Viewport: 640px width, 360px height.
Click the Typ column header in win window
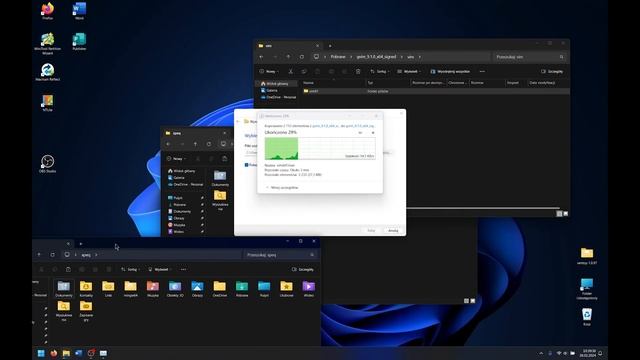tap(370, 83)
